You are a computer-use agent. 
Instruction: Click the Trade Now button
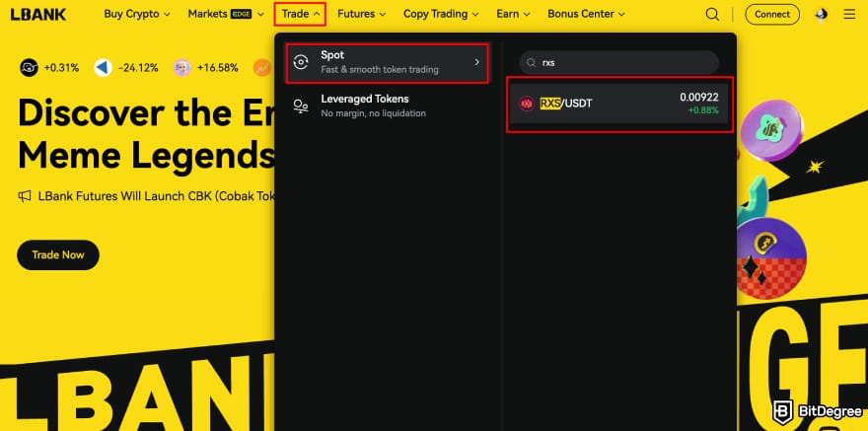[58, 255]
